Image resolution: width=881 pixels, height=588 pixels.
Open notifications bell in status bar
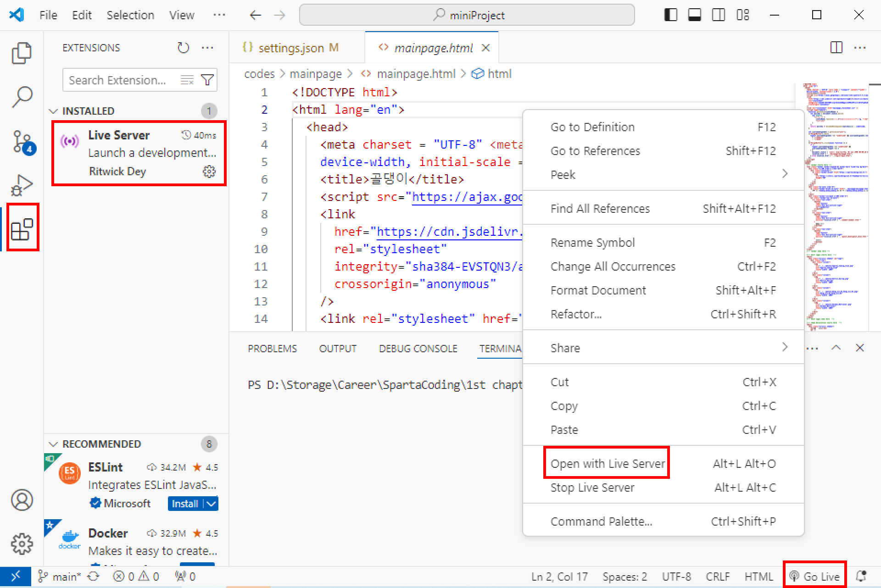pyautogui.click(x=861, y=576)
